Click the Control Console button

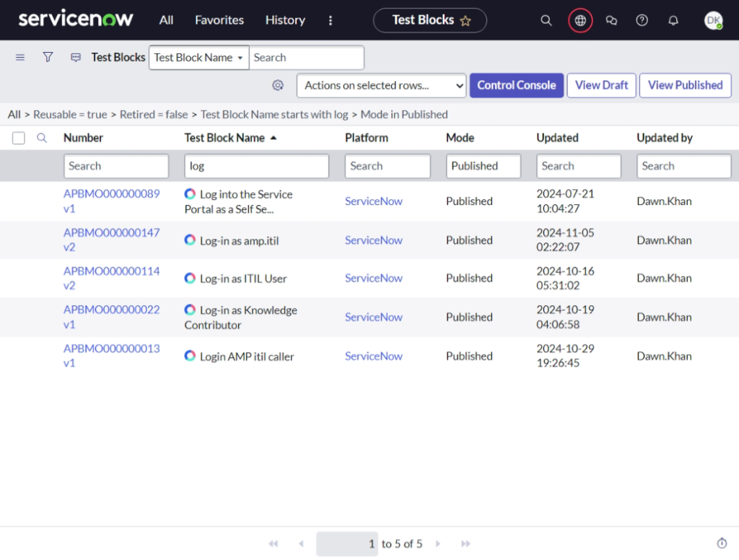click(x=517, y=85)
